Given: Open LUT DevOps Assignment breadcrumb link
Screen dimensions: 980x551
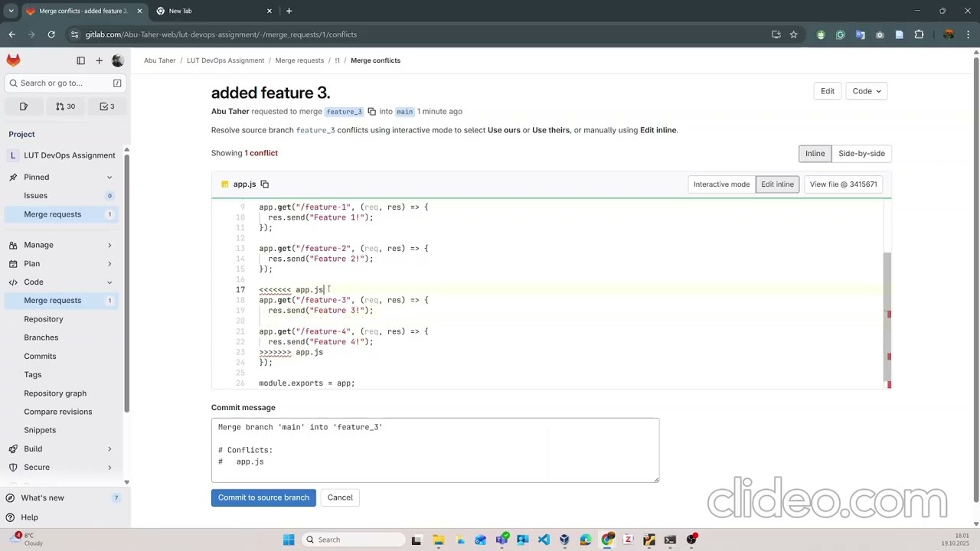Looking at the screenshot, I should [x=225, y=60].
